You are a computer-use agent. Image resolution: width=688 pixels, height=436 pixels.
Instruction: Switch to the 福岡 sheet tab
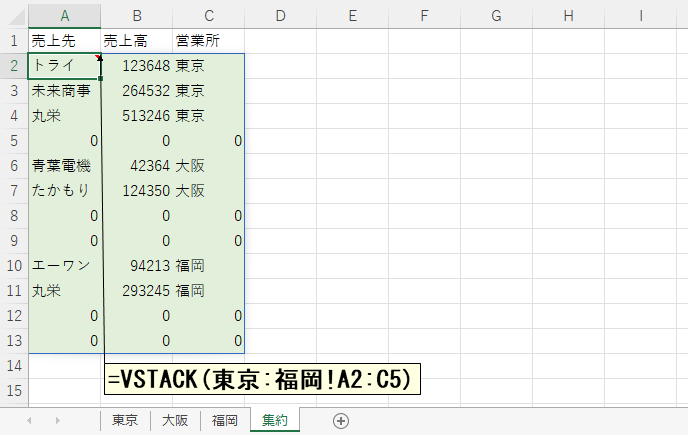tap(225, 421)
